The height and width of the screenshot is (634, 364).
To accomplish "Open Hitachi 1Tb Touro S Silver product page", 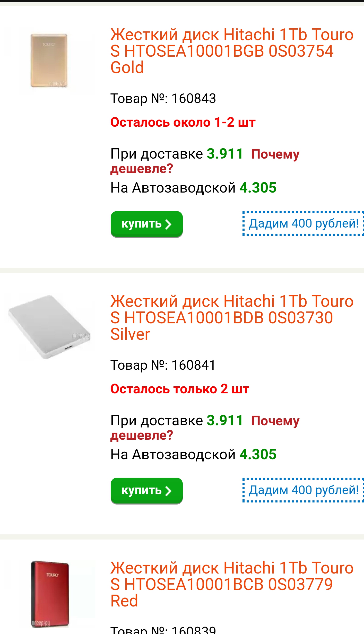I will click(x=232, y=318).
